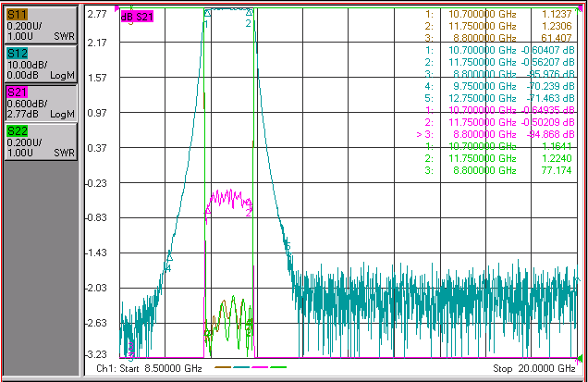Click the green S22 trace legend line

278,367
